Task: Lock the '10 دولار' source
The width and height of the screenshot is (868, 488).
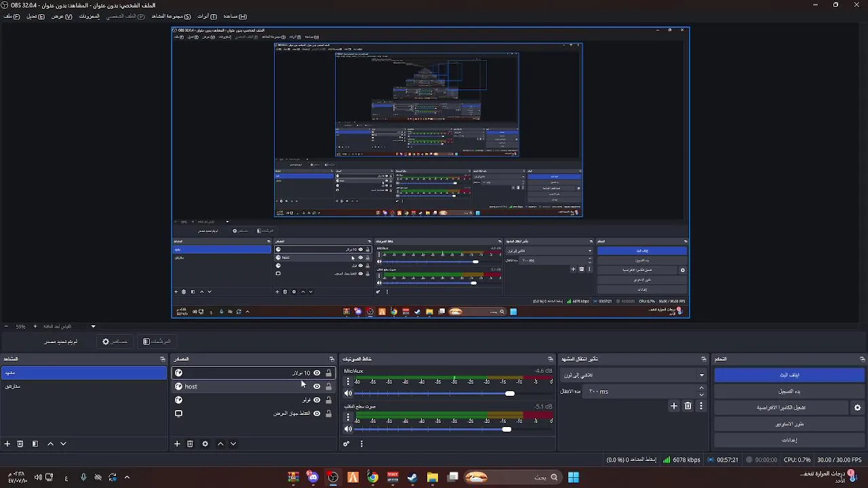Action: click(329, 373)
